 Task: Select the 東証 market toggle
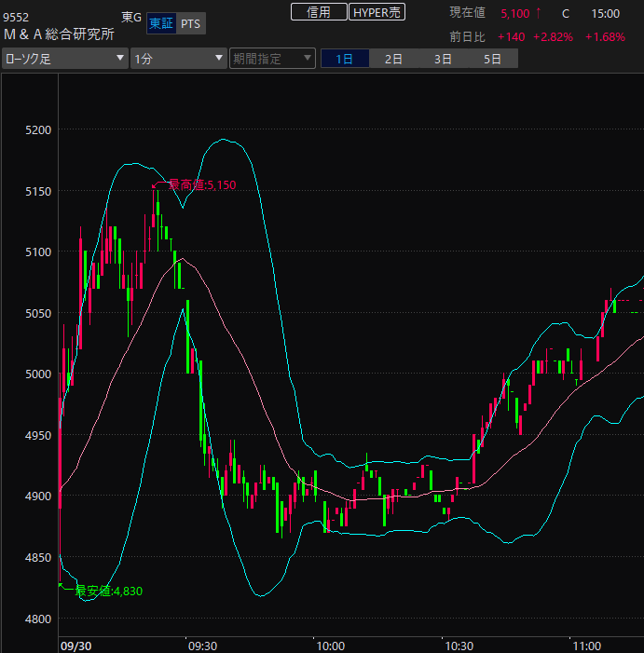coord(161,23)
